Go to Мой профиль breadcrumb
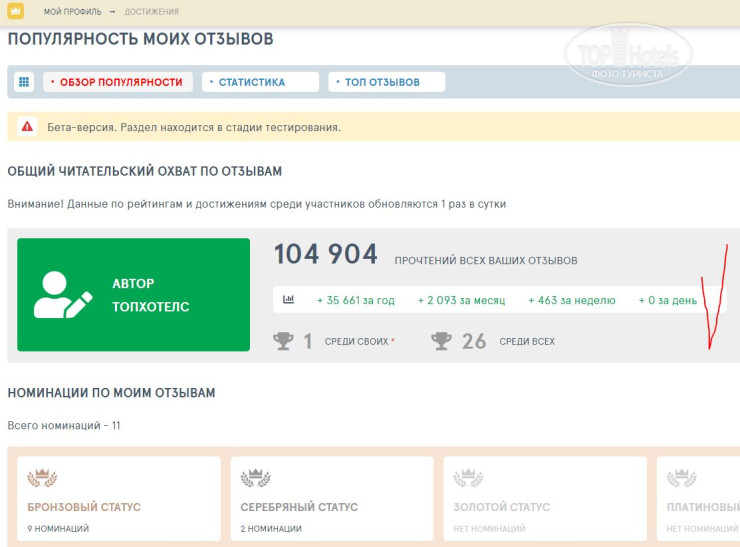 (x=72, y=12)
